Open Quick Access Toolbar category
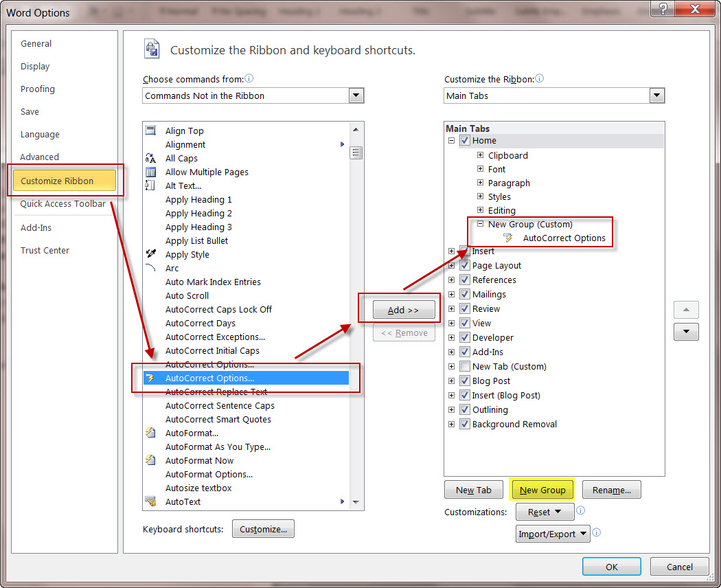The height and width of the screenshot is (588, 721). coord(63,204)
